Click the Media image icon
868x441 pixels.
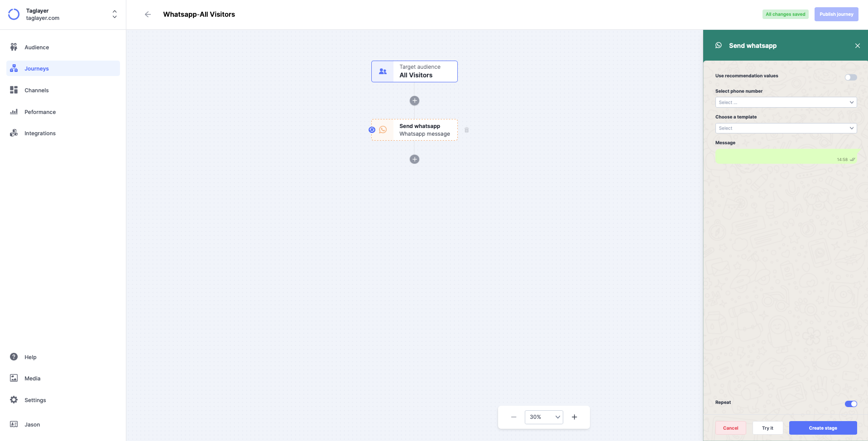[14, 378]
